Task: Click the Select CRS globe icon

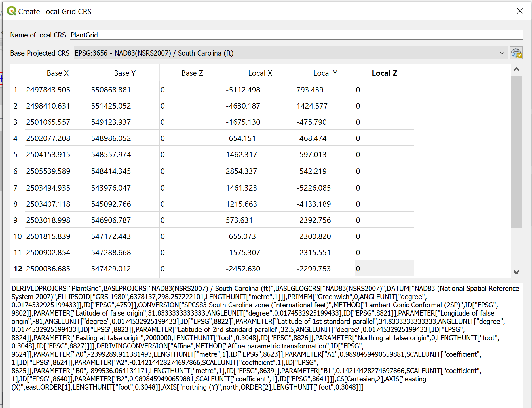Action: pyautogui.click(x=516, y=53)
